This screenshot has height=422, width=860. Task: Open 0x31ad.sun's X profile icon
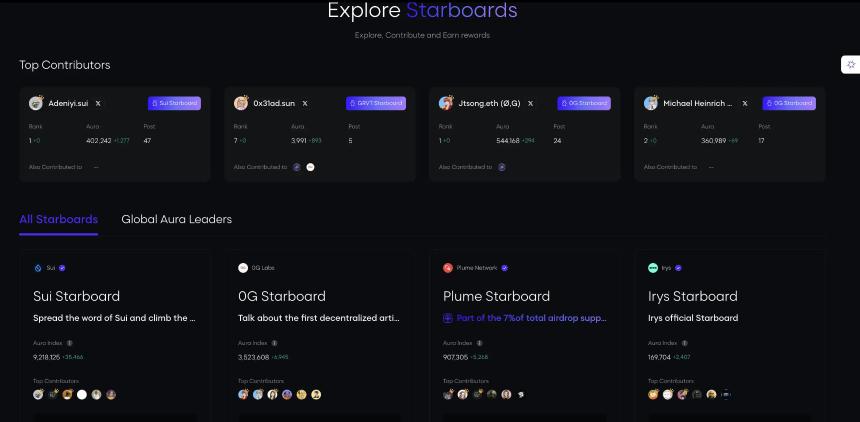305,103
